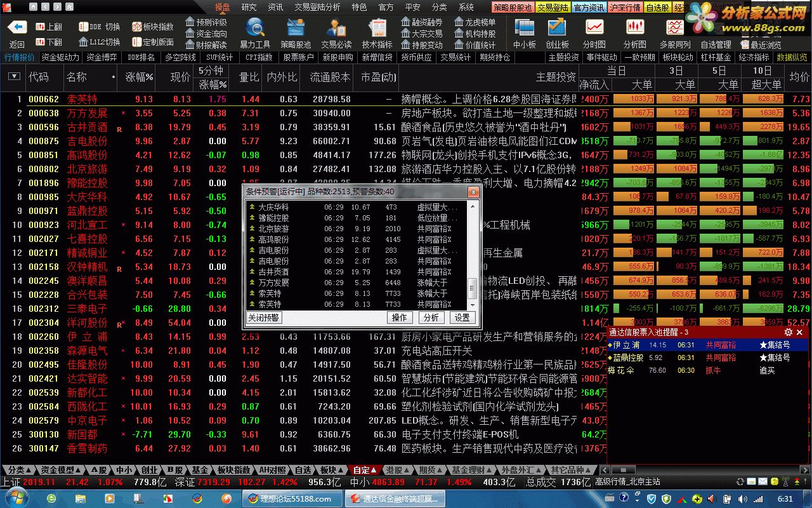This screenshot has height=508, width=812.
Task: Click the 定制版面 toolbar icon
Action: click(x=153, y=42)
